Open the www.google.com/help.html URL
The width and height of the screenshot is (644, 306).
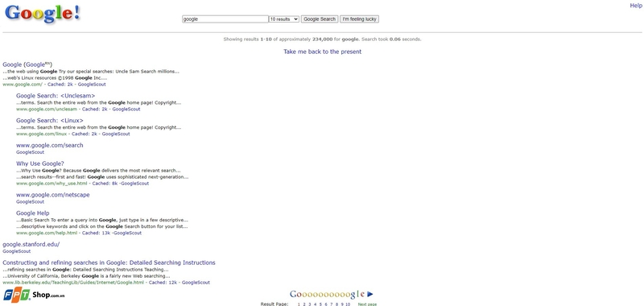coord(47,233)
